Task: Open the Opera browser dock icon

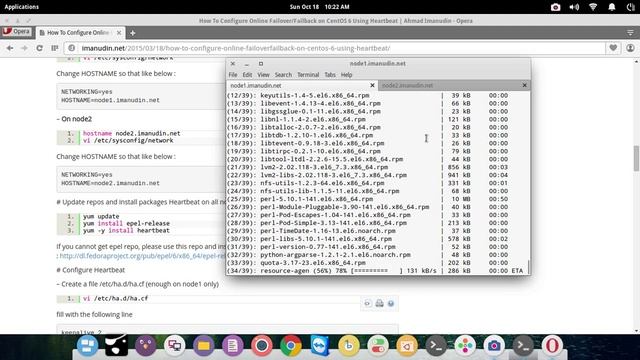Action: coord(552,346)
